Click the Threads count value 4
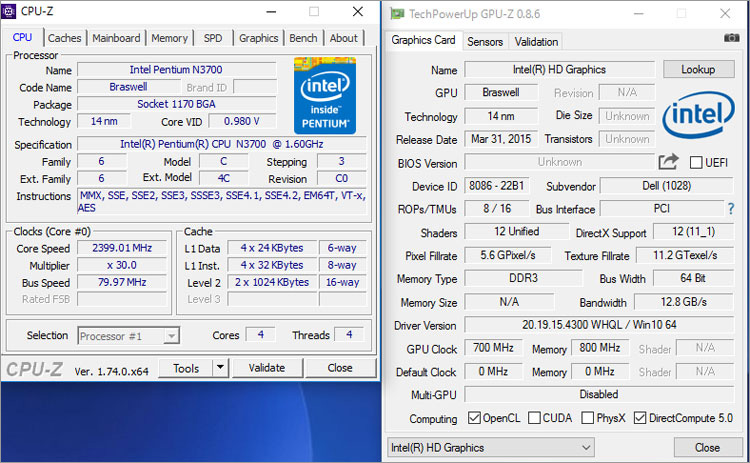 (349, 334)
